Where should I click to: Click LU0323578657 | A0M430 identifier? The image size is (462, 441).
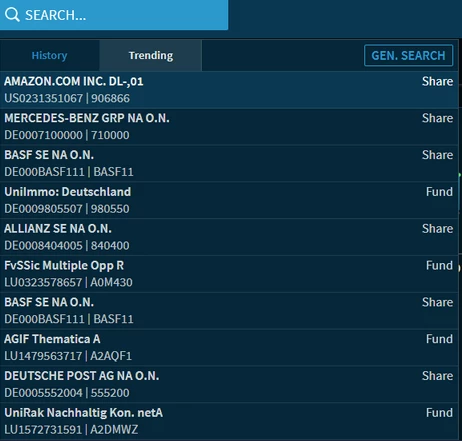point(68,282)
